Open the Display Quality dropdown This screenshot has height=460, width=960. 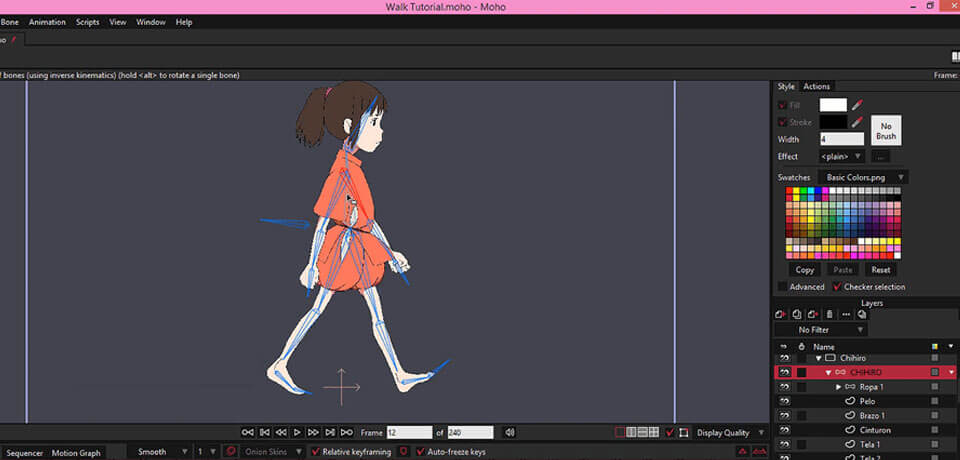[730, 433]
